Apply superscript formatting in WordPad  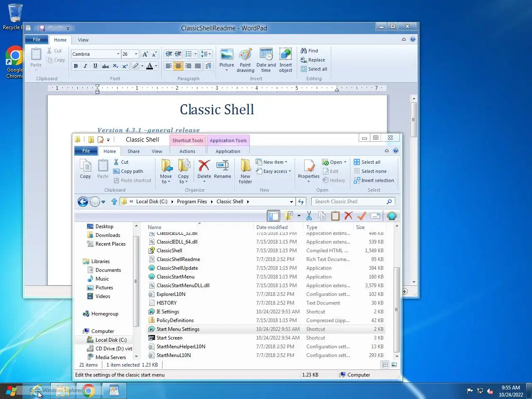pos(125,66)
